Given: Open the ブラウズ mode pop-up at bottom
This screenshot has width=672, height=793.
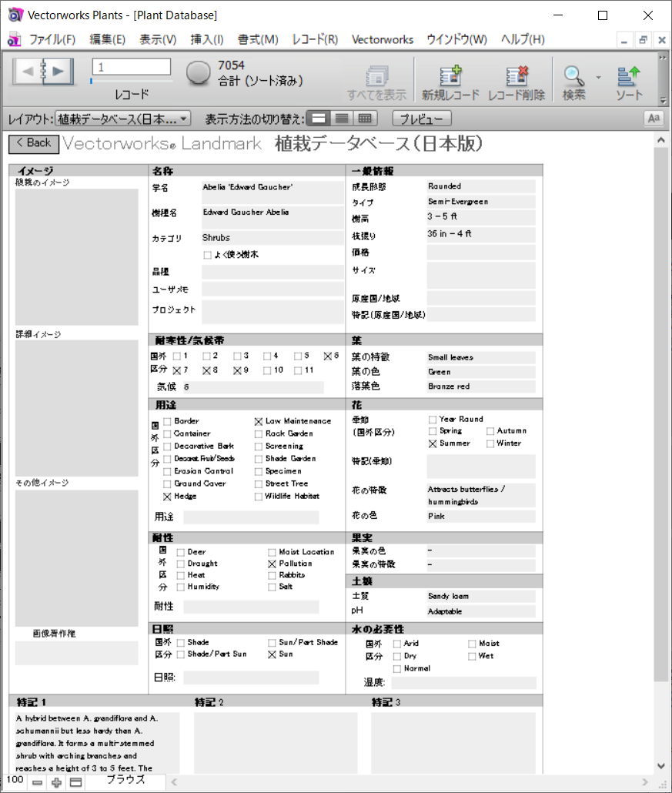Looking at the screenshot, I should click(x=125, y=781).
